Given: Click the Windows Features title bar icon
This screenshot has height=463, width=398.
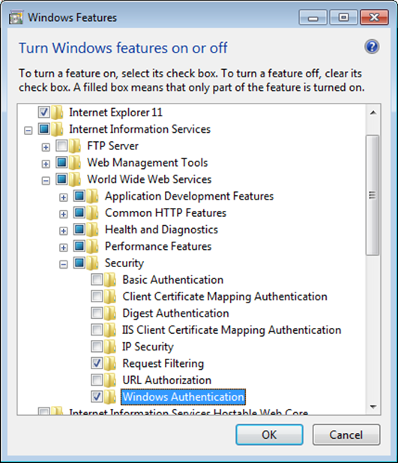Looking at the screenshot, I should [x=16, y=17].
